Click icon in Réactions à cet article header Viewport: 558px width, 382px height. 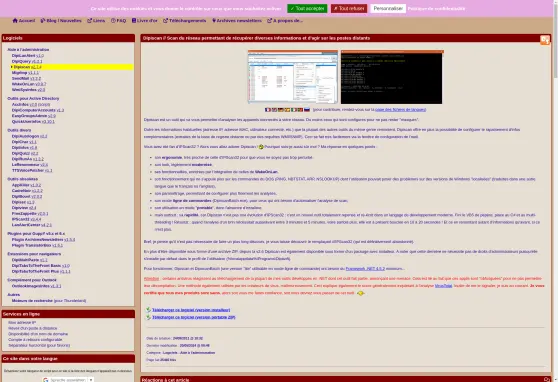(x=547, y=380)
